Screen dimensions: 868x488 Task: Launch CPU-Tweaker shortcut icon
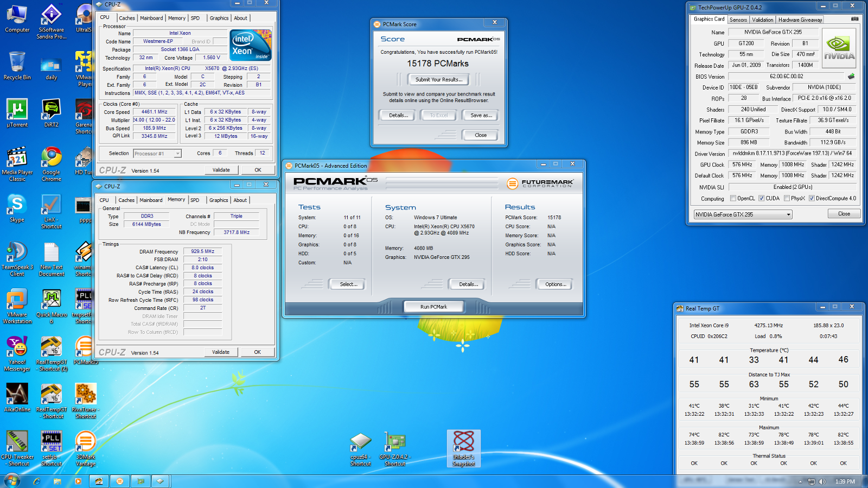click(17, 448)
